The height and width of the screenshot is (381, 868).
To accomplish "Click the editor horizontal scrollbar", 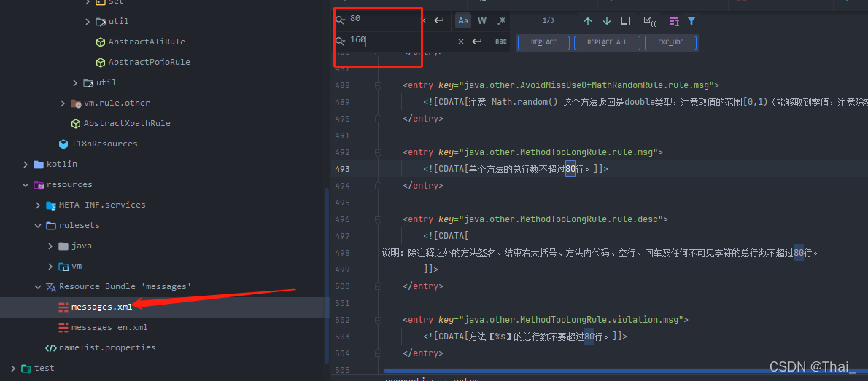I will pyautogui.click(x=626, y=371).
